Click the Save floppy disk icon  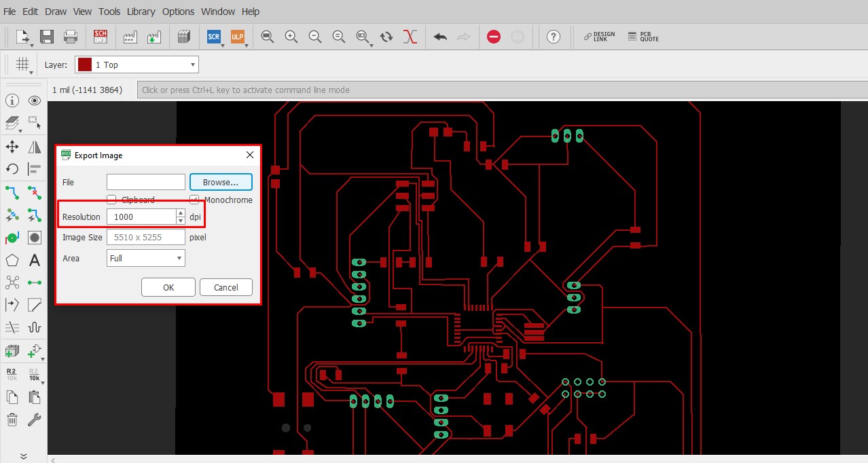47,37
